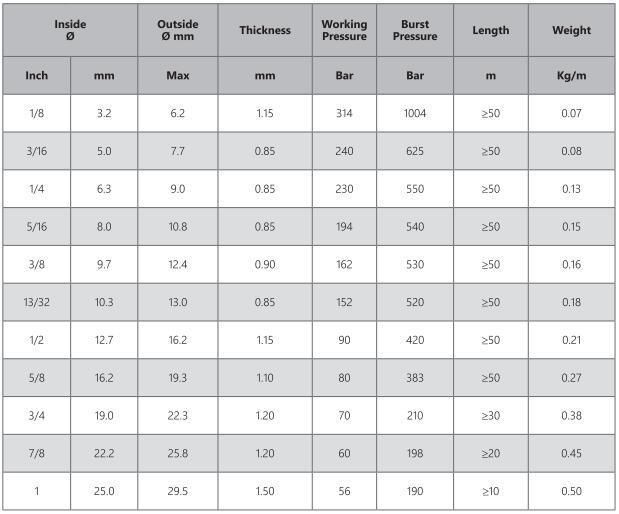Click the 314 working pressure cell
Screen dimensions: 619x514
344,113
